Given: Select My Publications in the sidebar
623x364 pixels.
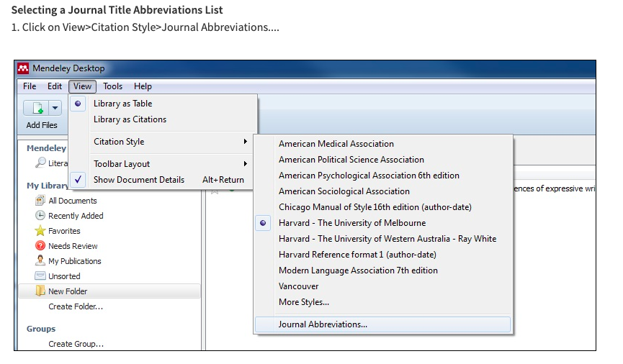Looking at the screenshot, I should 75,261.
